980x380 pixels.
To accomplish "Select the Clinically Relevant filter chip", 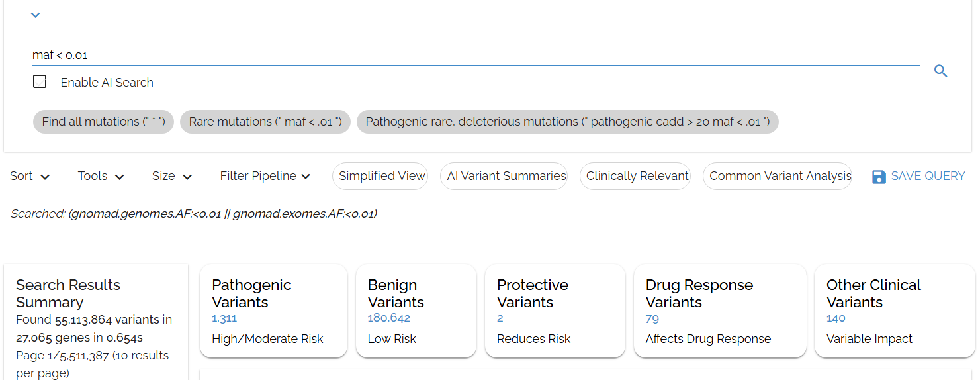I will coord(637,176).
